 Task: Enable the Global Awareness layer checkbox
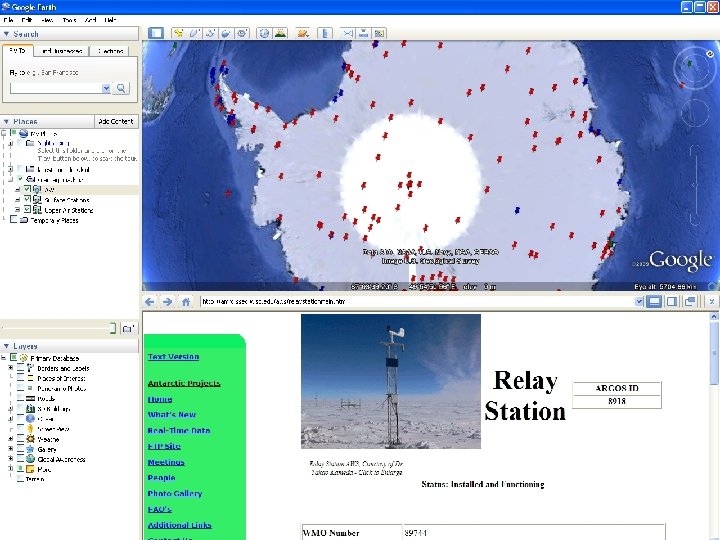click(20, 459)
